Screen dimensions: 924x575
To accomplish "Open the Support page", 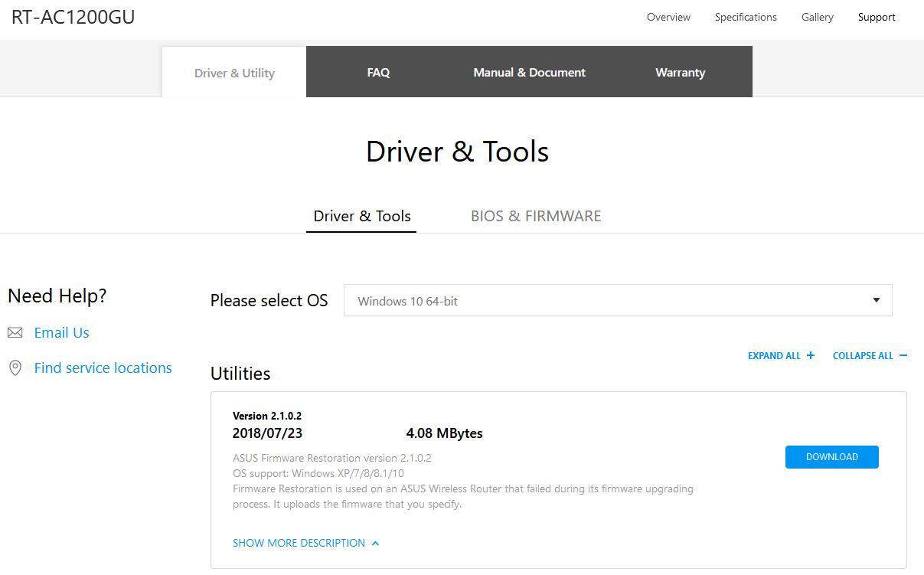I will [x=877, y=17].
